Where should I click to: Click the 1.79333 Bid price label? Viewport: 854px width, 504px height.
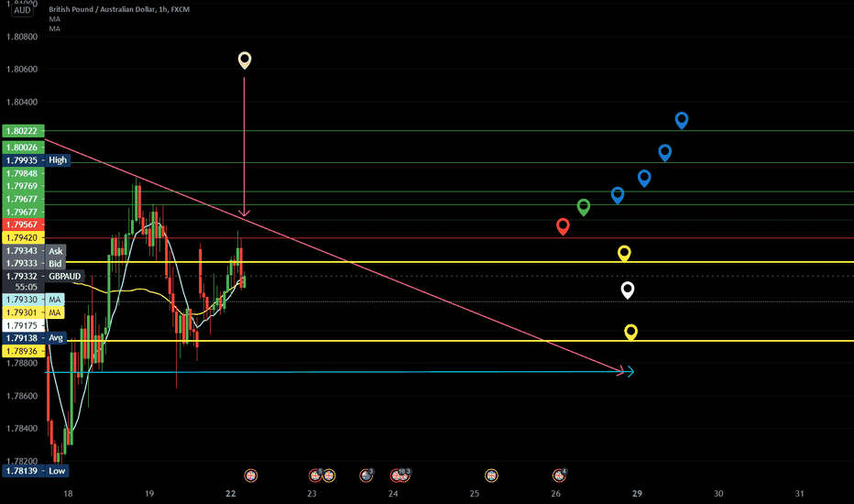(34, 263)
